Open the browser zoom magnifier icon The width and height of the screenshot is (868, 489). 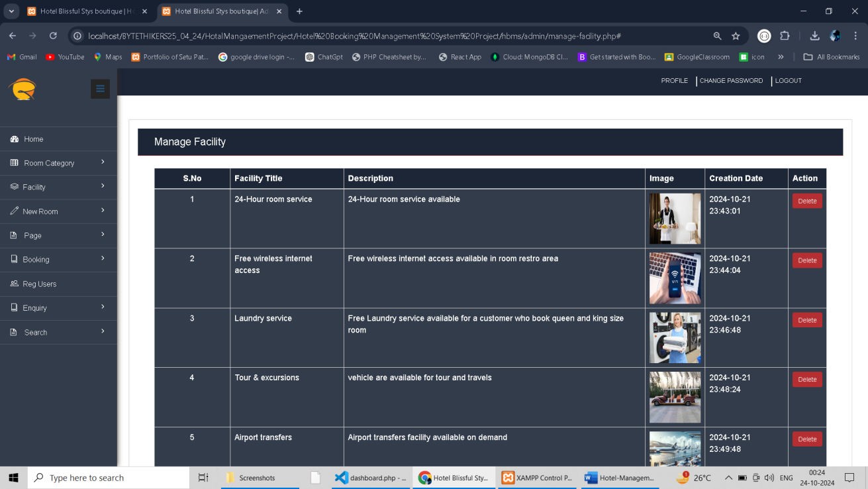coord(718,36)
